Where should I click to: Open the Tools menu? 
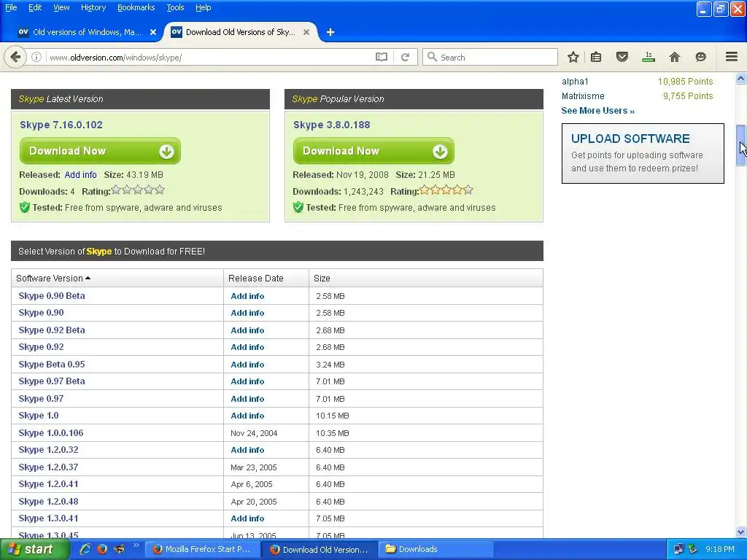175,7
